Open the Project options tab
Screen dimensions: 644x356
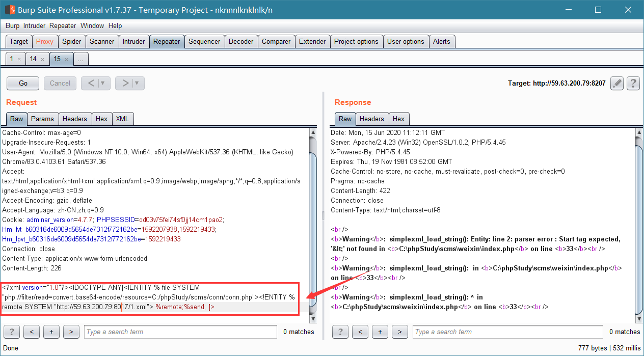356,41
